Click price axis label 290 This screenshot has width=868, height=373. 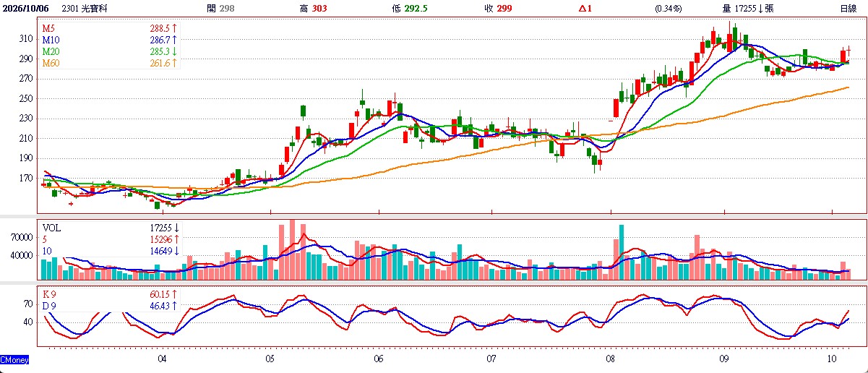coord(26,59)
